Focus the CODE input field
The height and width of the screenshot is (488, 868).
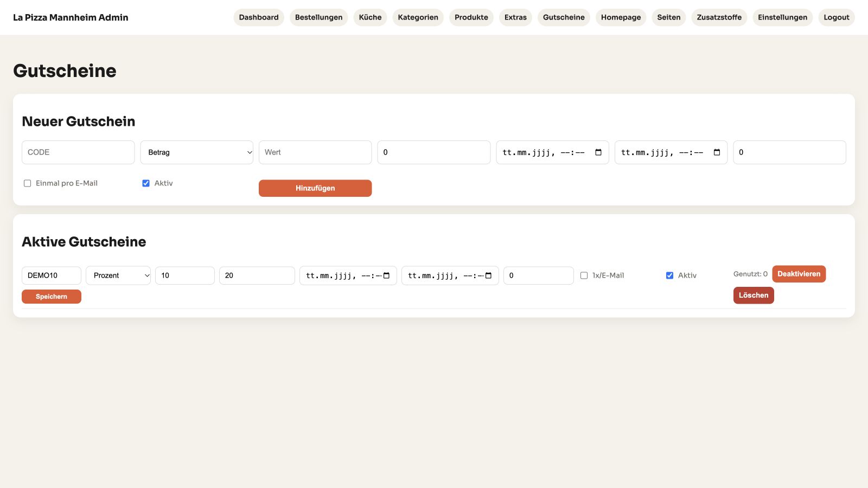pos(78,152)
